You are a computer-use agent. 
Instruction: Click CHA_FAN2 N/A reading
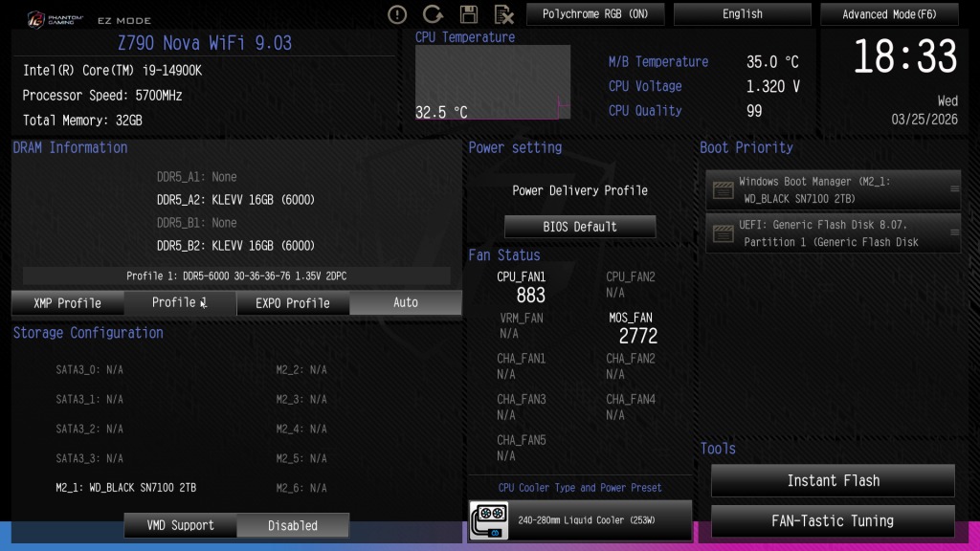(x=615, y=374)
